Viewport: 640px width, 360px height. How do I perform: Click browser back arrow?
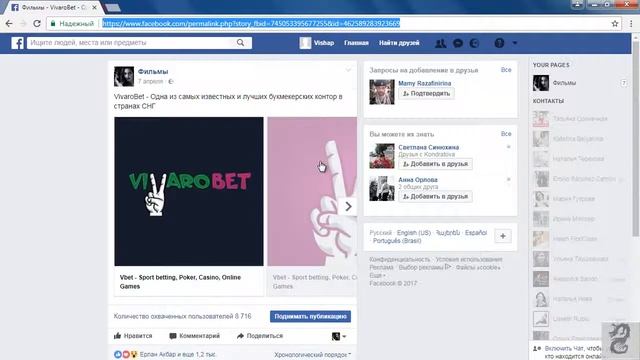click(x=9, y=24)
